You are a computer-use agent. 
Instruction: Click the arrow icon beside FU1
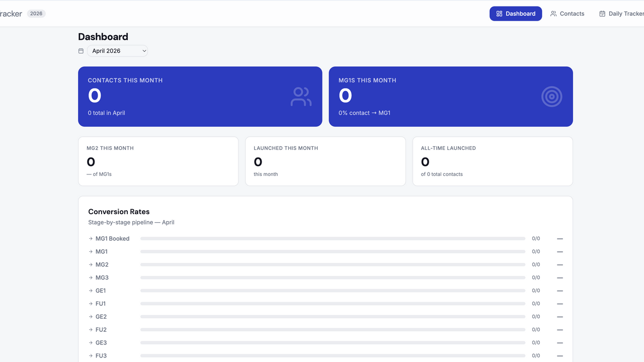[x=91, y=304]
